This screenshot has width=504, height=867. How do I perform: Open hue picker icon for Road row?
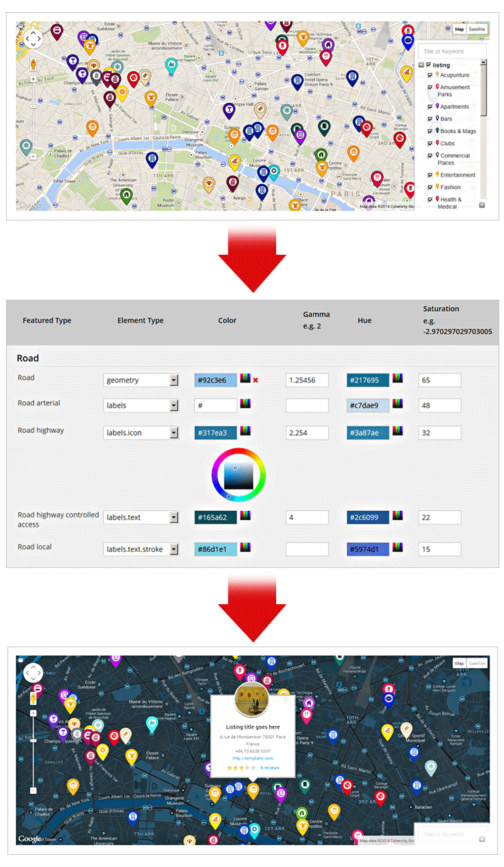[x=398, y=379]
